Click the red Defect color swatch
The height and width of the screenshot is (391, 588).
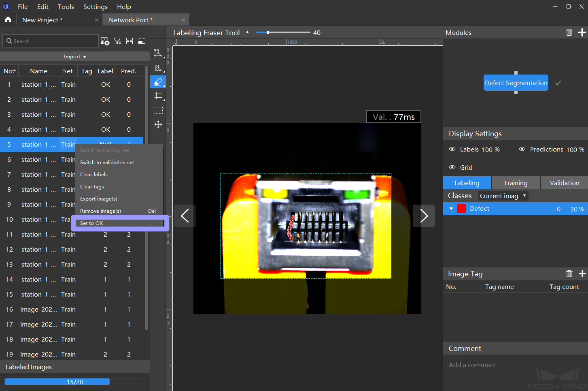tap(462, 209)
